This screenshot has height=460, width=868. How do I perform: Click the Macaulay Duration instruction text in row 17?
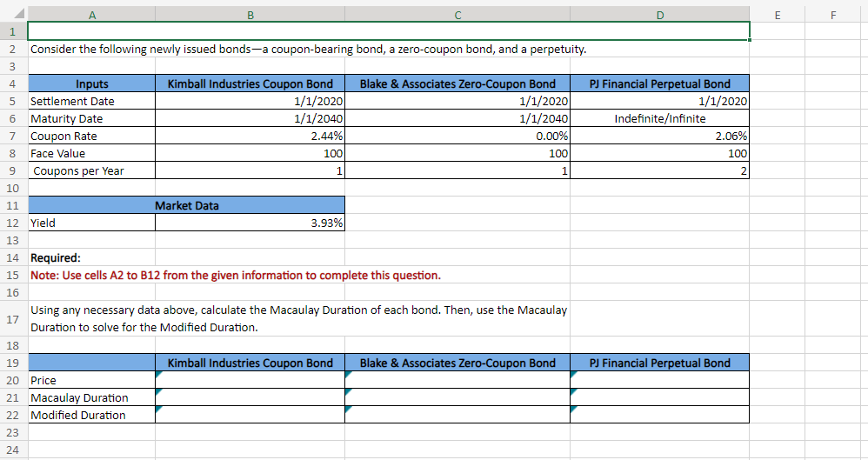click(x=299, y=318)
